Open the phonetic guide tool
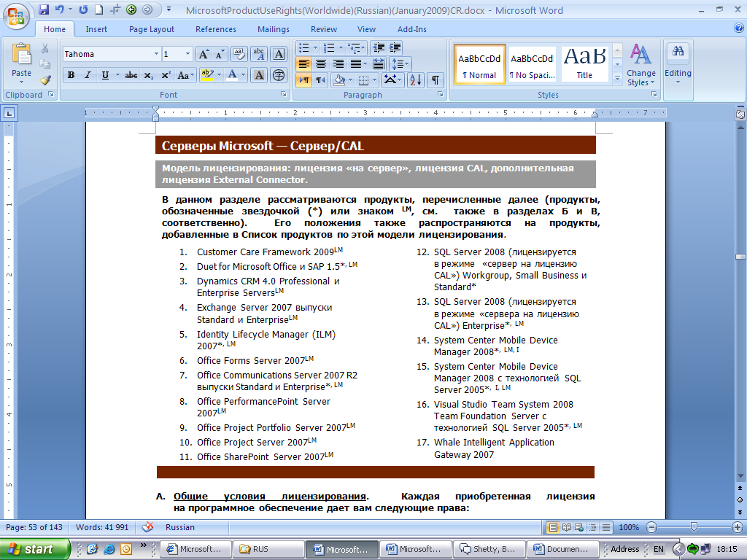Image resolution: width=747 pixels, height=560 pixels. [259, 54]
